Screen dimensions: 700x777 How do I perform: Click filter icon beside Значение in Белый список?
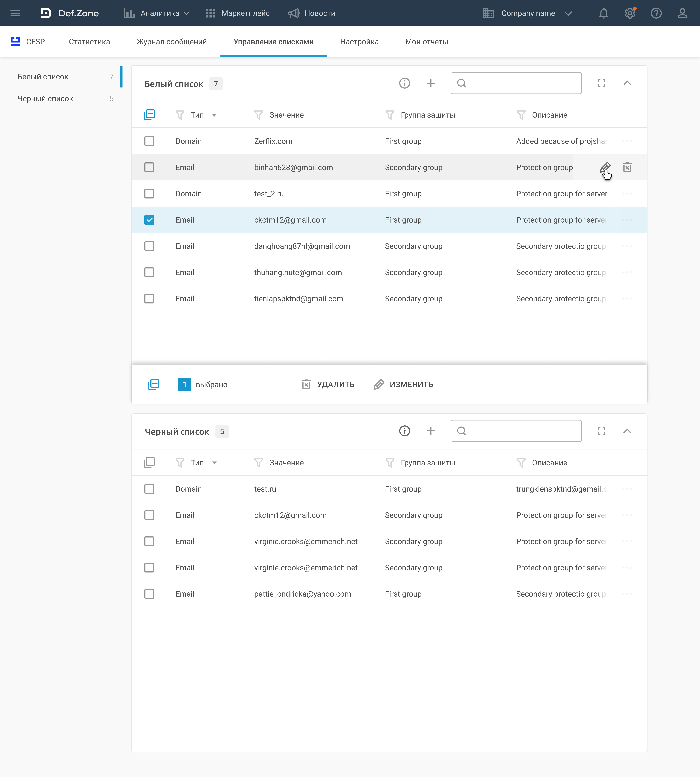pyautogui.click(x=258, y=115)
